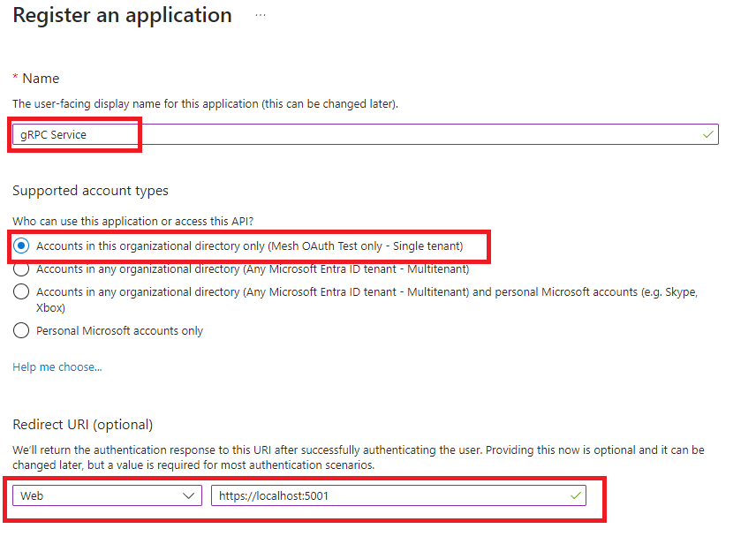The width and height of the screenshot is (756, 544).
Task: Open the ellipsis menu beside the page title
Action: 261,16
